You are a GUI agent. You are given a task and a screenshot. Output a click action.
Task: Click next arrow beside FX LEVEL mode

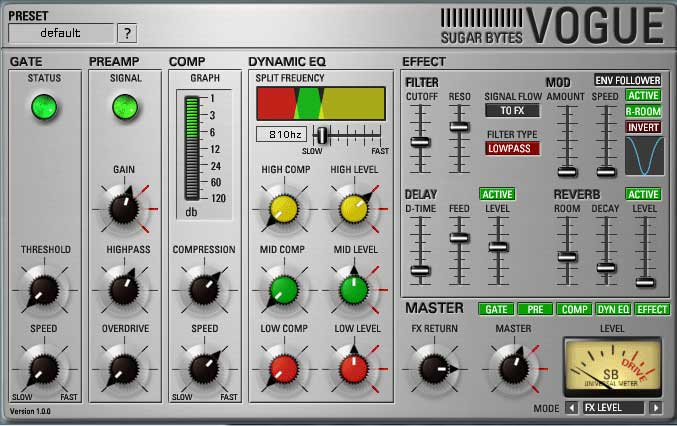[656, 408]
